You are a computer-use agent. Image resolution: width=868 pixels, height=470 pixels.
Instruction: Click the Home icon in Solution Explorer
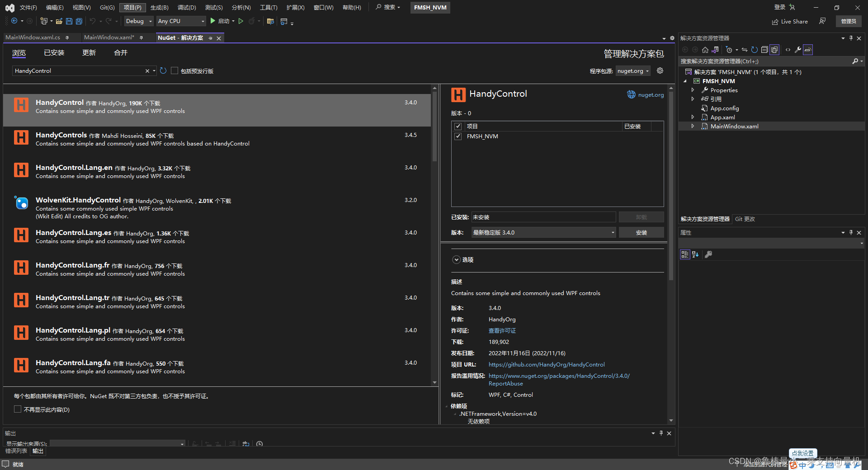coord(705,50)
